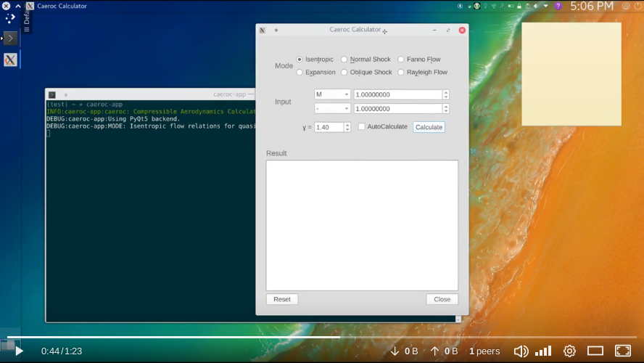Switch the video to fullscreen
Image resolution: width=644 pixels, height=363 pixels.
pyautogui.click(x=623, y=351)
